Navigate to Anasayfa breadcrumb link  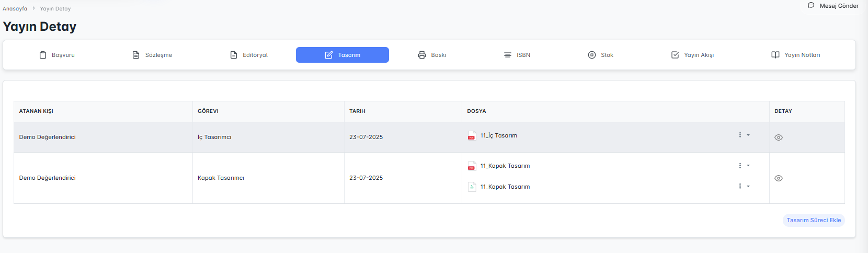(15, 8)
